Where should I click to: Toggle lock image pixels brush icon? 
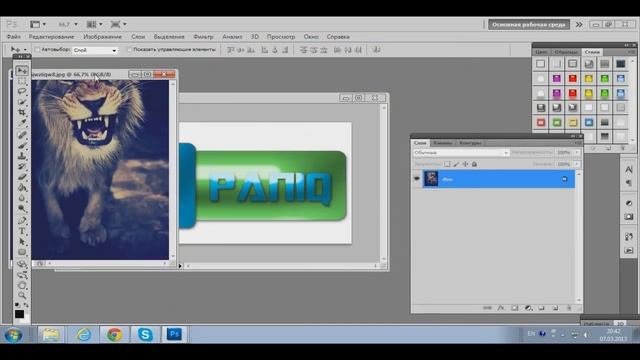pyautogui.click(x=456, y=164)
